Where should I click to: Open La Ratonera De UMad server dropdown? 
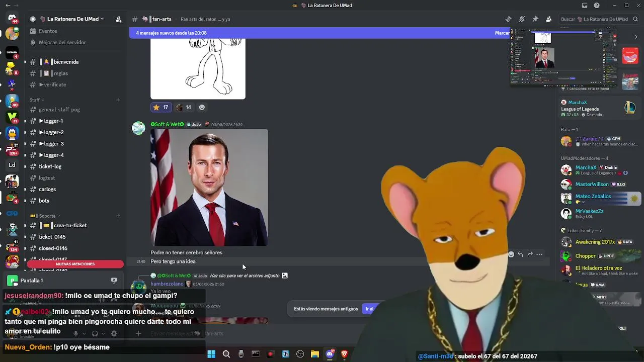[x=75, y=19]
